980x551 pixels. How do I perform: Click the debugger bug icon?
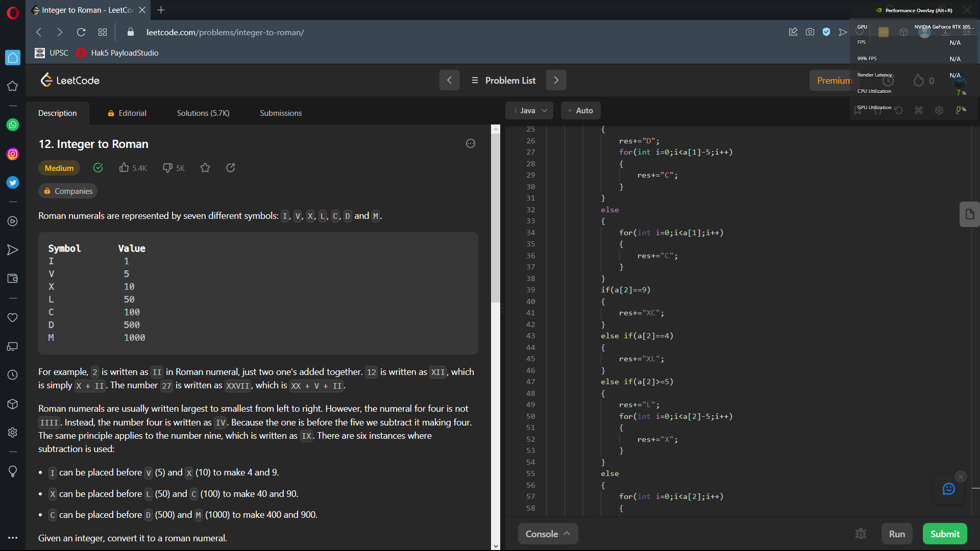(x=861, y=534)
